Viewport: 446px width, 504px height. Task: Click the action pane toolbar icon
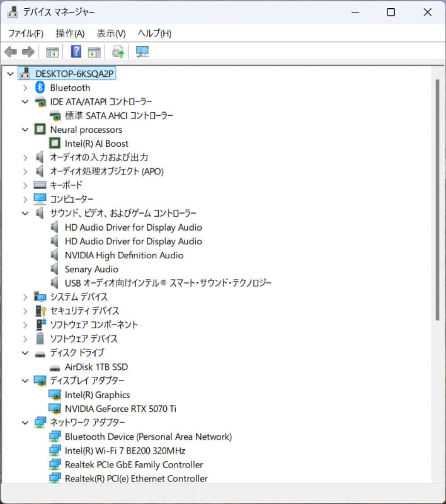[x=94, y=52]
